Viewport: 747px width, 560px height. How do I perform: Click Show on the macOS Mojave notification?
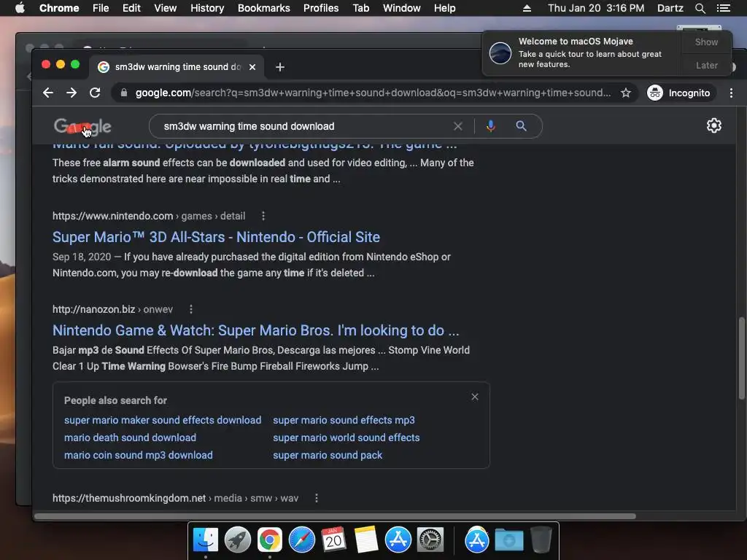pyautogui.click(x=706, y=42)
